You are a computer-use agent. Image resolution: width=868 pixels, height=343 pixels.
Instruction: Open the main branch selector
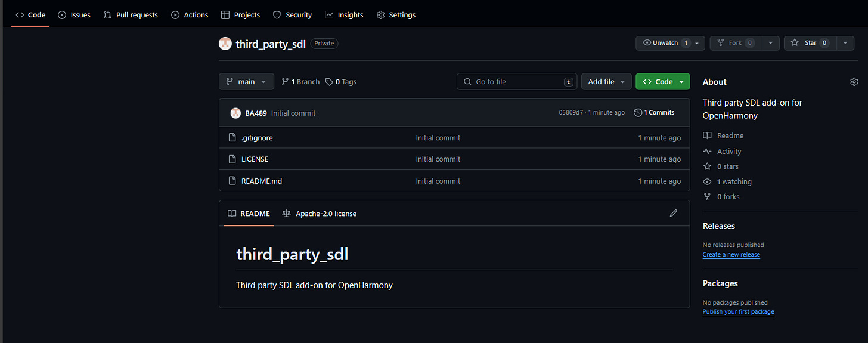[246, 82]
